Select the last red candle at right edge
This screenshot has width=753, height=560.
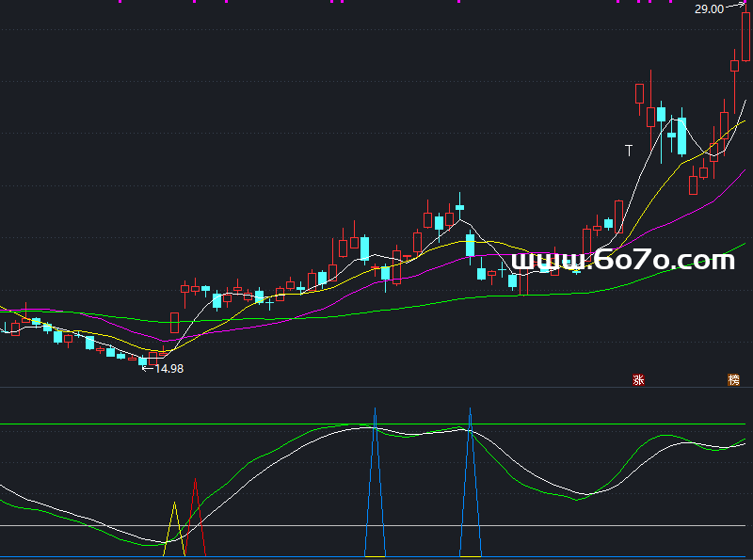pyautogui.click(x=746, y=33)
